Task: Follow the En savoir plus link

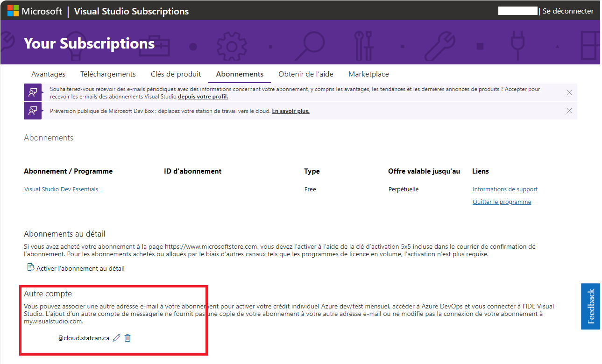Action: (x=290, y=111)
